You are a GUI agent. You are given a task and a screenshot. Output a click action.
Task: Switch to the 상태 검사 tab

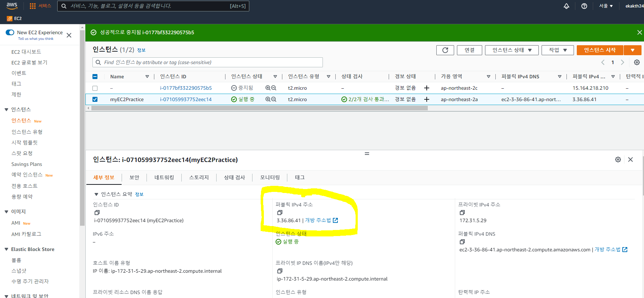pos(235,177)
